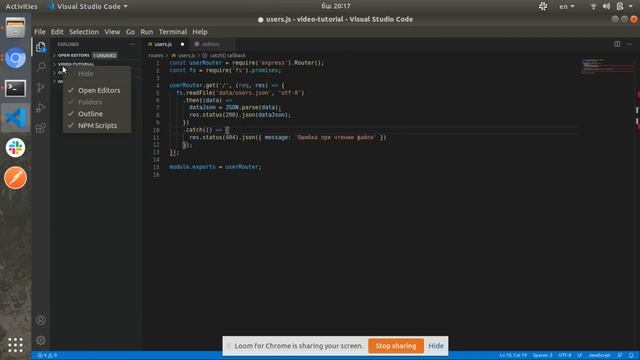Click errors and warnings status bar indicator
Viewport: 640px width, 360px height.
coord(47,356)
